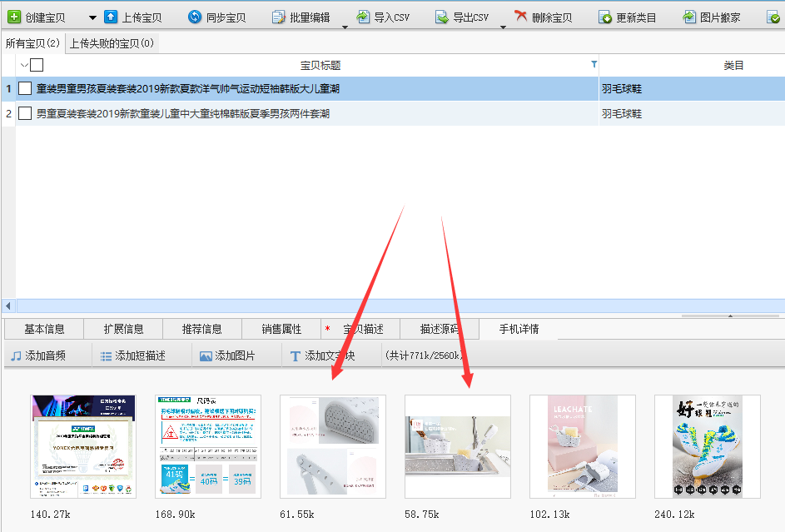Image resolution: width=785 pixels, height=532 pixels.
Task: Switch to the 上传失败的宝贝 tab
Action: (x=112, y=43)
